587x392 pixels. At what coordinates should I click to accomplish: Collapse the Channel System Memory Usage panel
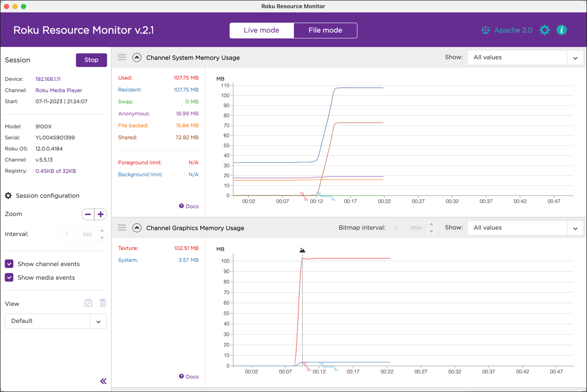pos(137,58)
